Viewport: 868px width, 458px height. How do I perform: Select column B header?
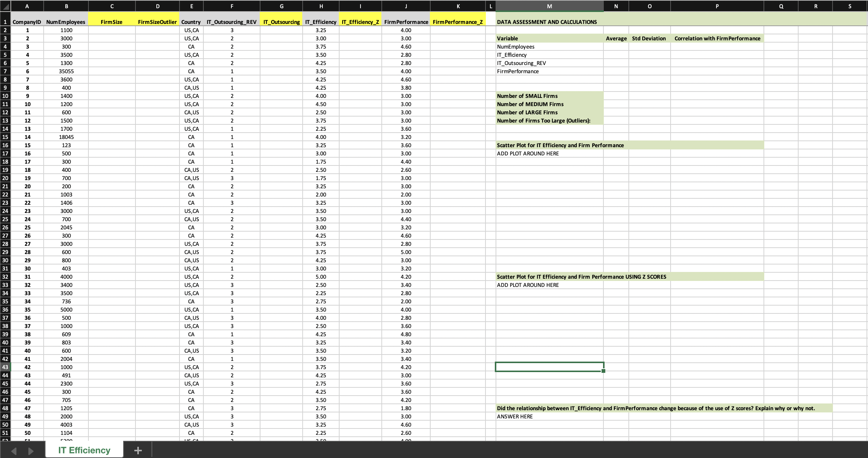pos(66,6)
